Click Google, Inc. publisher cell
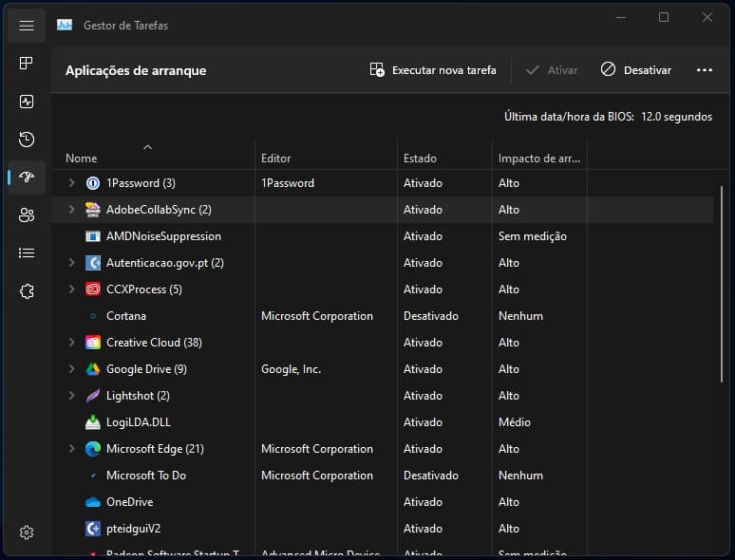Screen dimensions: 735x560 (292, 369)
